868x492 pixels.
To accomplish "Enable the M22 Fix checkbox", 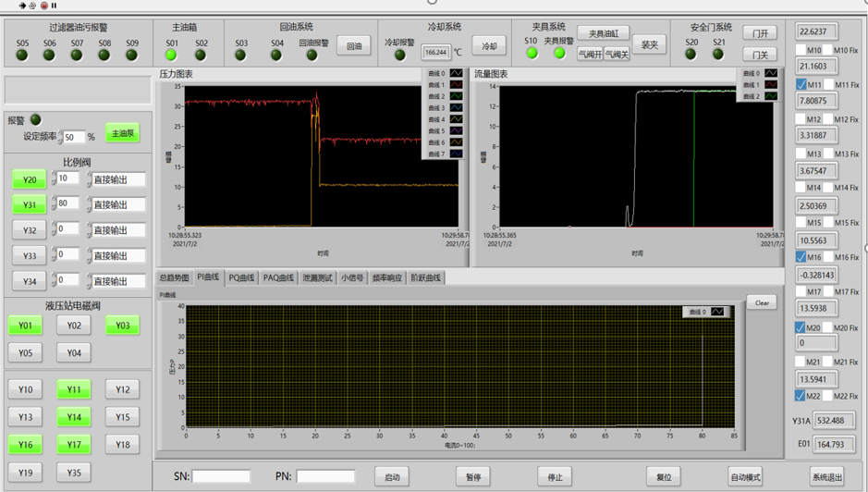I will (x=827, y=396).
